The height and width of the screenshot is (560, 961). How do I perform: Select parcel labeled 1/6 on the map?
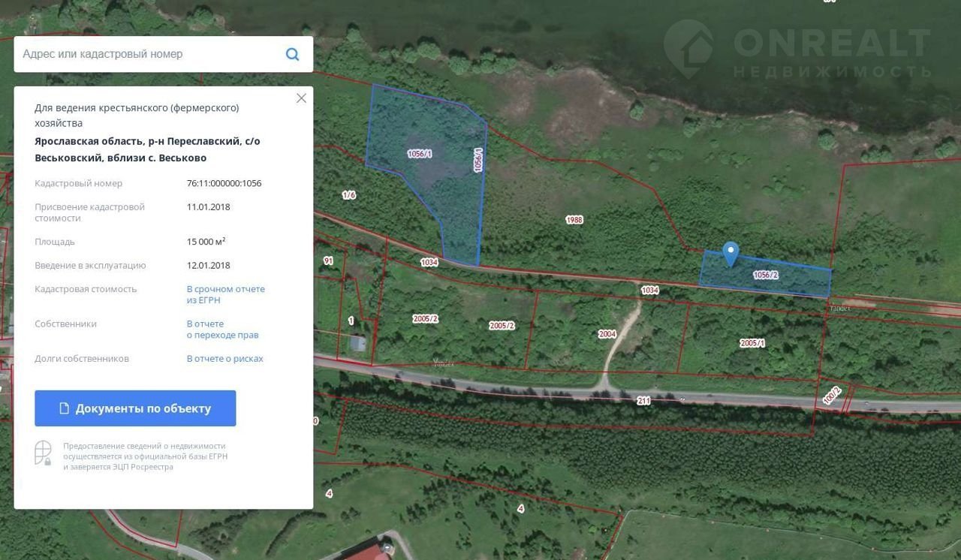(348, 195)
